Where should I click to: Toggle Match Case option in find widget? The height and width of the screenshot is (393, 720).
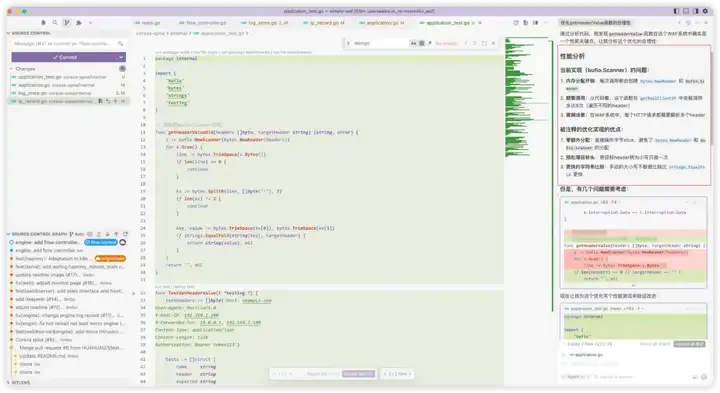[413, 43]
